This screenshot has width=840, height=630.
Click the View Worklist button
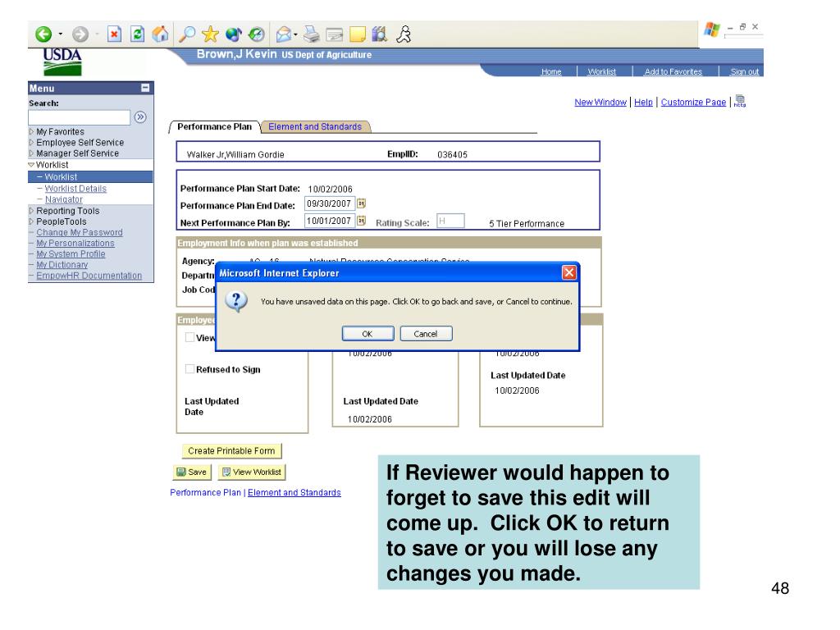[251, 472]
